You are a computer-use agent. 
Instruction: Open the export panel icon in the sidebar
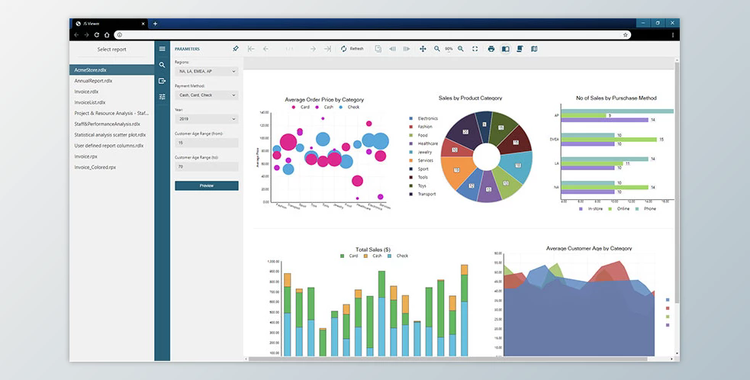[162, 81]
